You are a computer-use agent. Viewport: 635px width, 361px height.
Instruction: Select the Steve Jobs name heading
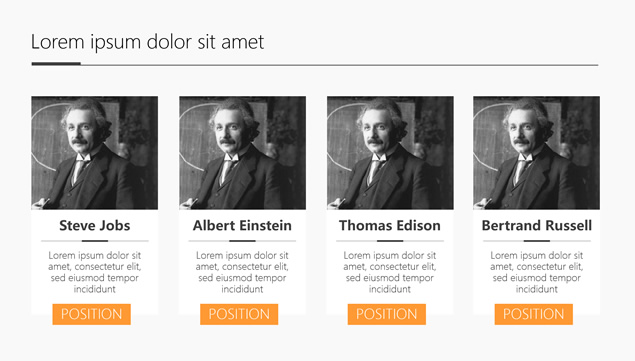(x=95, y=225)
